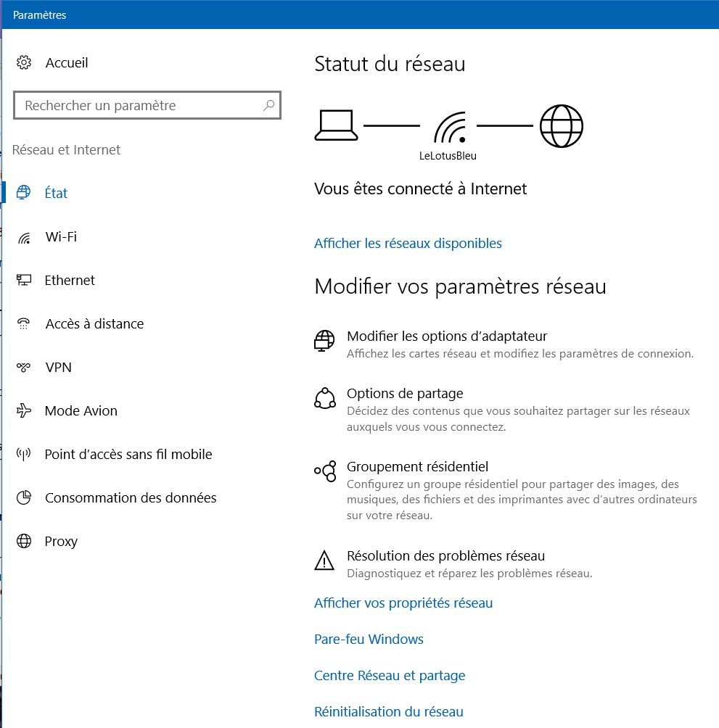Click the Paramètres window title
Image resolution: width=719 pixels, height=728 pixels.
39,15
